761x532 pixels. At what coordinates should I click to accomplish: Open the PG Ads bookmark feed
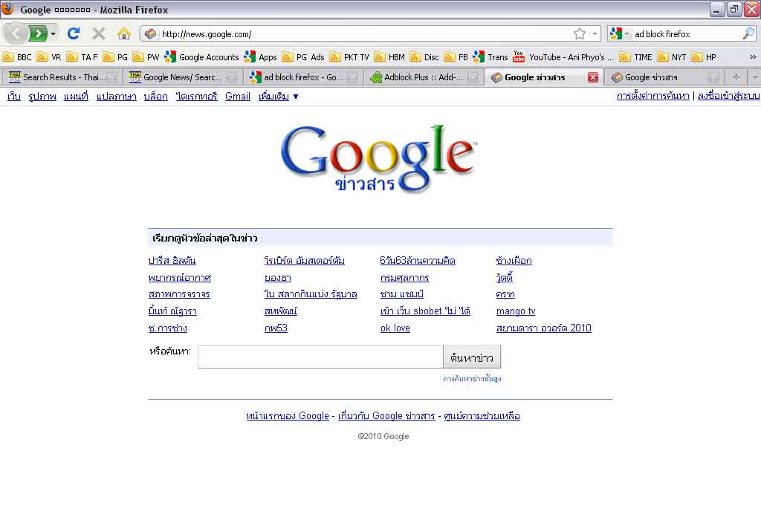pyautogui.click(x=303, y=57)
